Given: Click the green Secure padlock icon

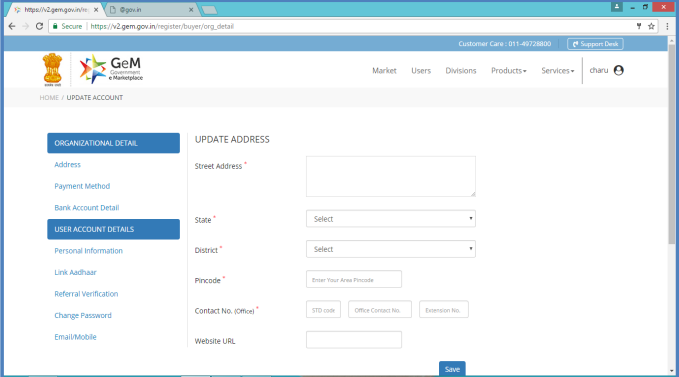Looking at the screenshot, I should [55, 26].
